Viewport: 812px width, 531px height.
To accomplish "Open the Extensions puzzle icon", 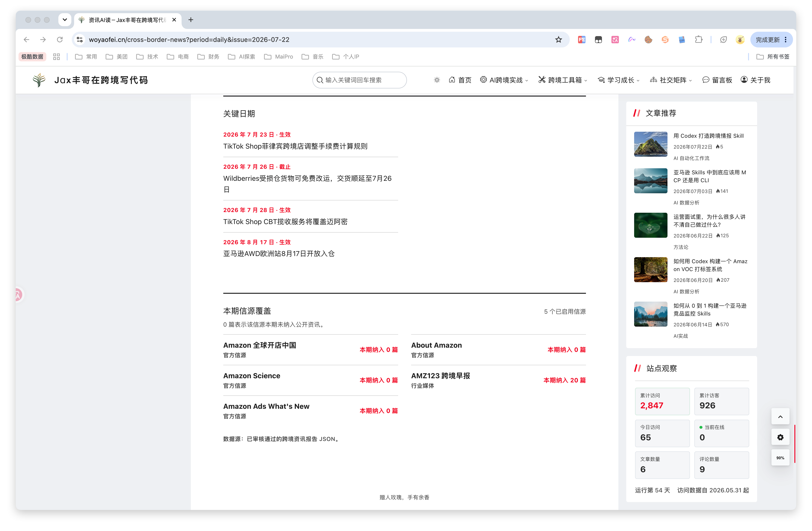I will pyautogui.click(x=698, y=40).
